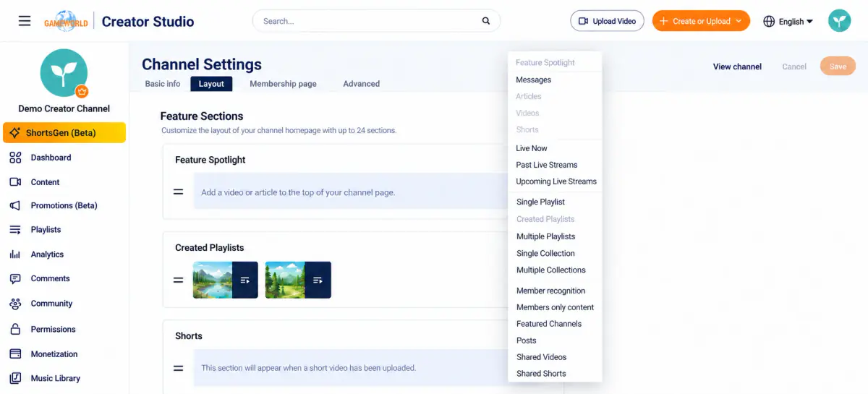Screen dimensions: 868x394
Task: Click the camera icon in Upload Video
Action: [x=584, y=21]
